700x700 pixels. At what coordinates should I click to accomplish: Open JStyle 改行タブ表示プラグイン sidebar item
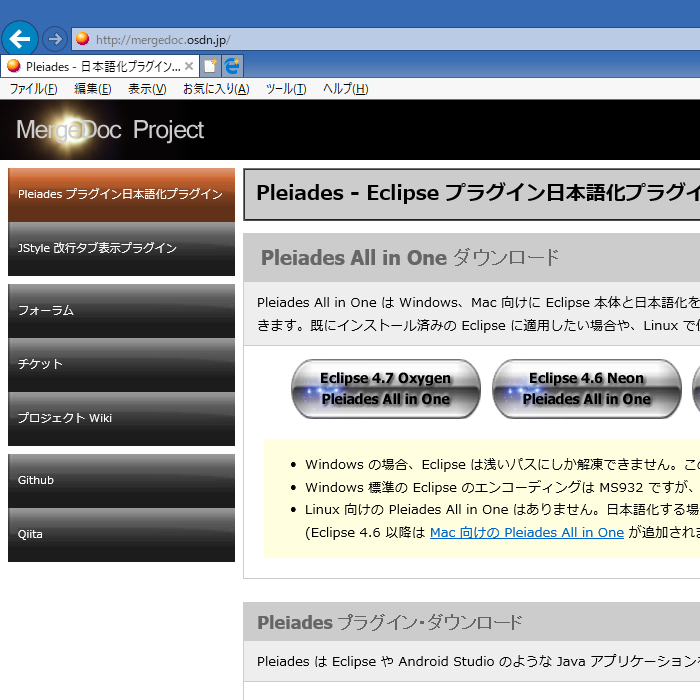[x=121, y=249]
